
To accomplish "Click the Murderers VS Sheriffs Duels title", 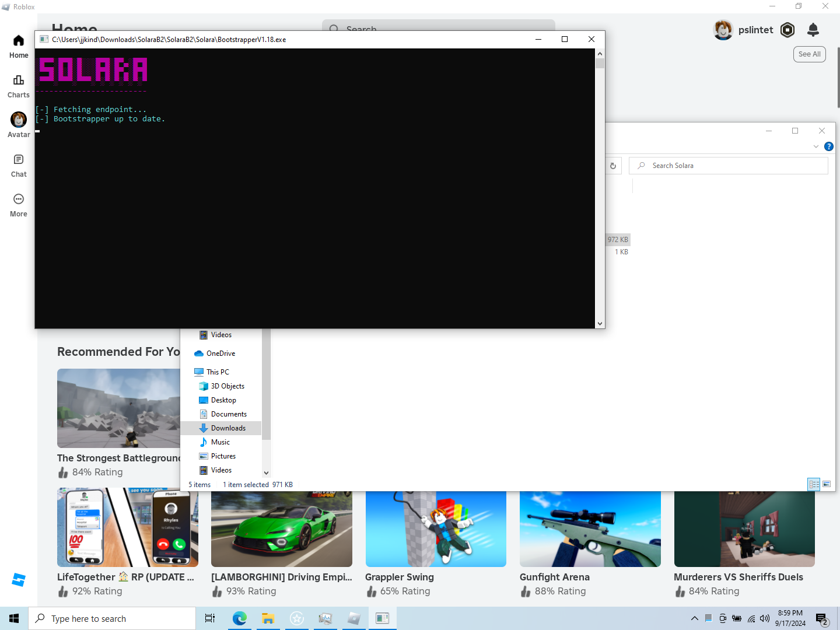I will 738,577.
